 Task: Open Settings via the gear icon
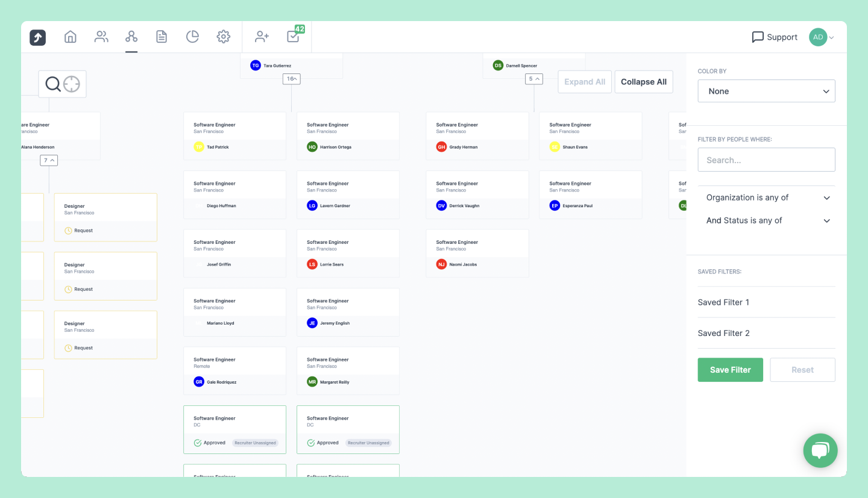click(224, 37)
